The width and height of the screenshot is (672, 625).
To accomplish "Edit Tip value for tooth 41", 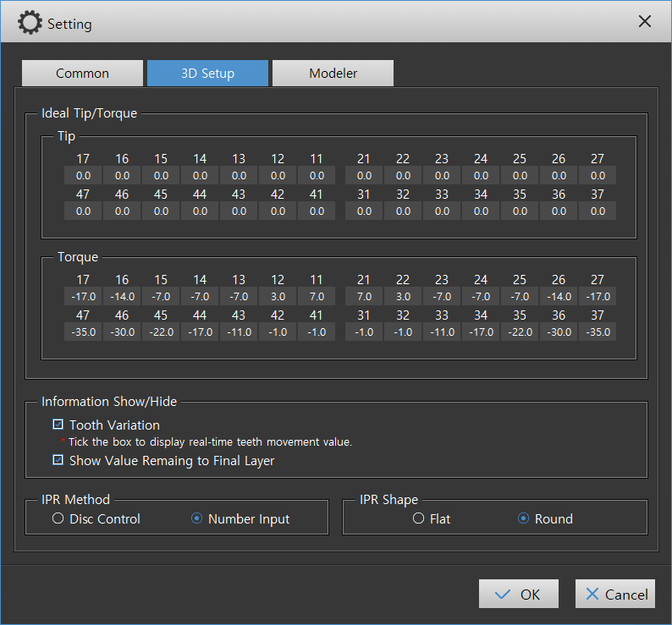I will (317, 211).
